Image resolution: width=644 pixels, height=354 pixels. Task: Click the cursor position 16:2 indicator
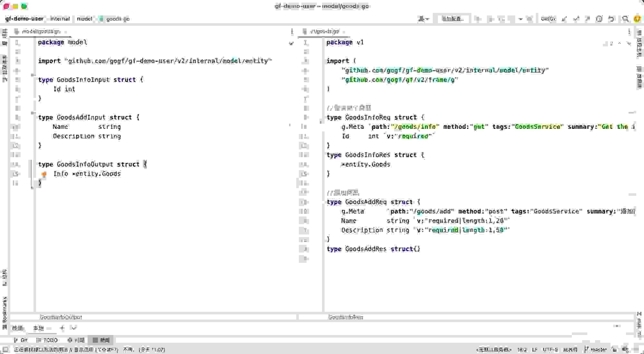pos(522,349)
